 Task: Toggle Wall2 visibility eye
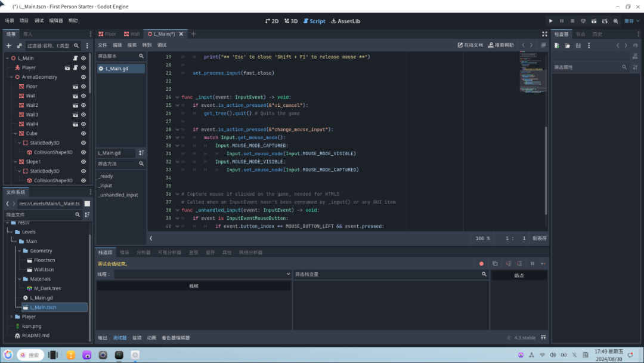83,105
